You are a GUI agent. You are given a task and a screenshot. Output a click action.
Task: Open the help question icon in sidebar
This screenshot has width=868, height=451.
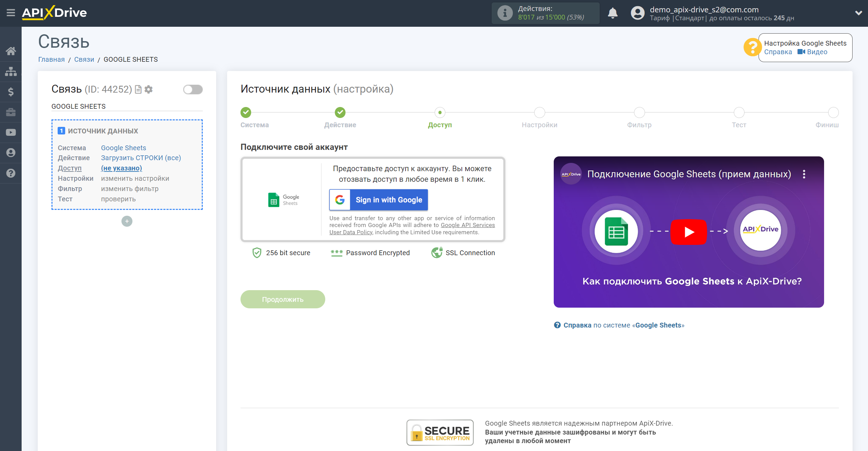click(x=11, y=173)
